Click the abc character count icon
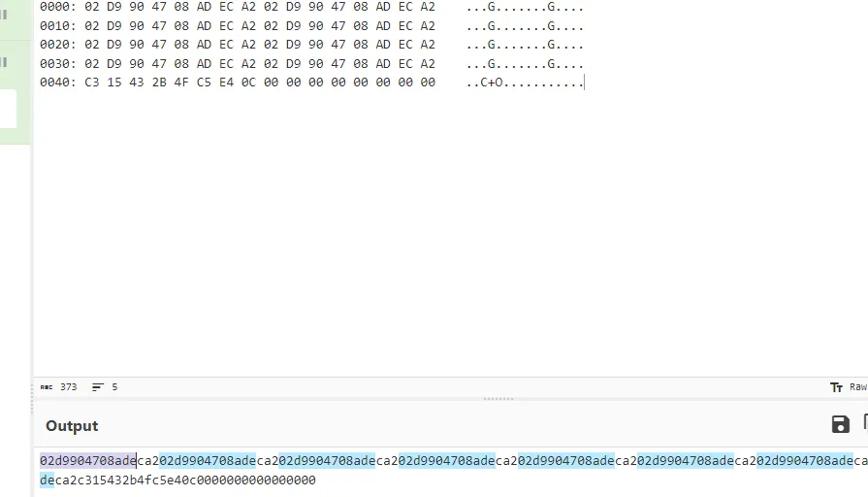 [47, 387]
